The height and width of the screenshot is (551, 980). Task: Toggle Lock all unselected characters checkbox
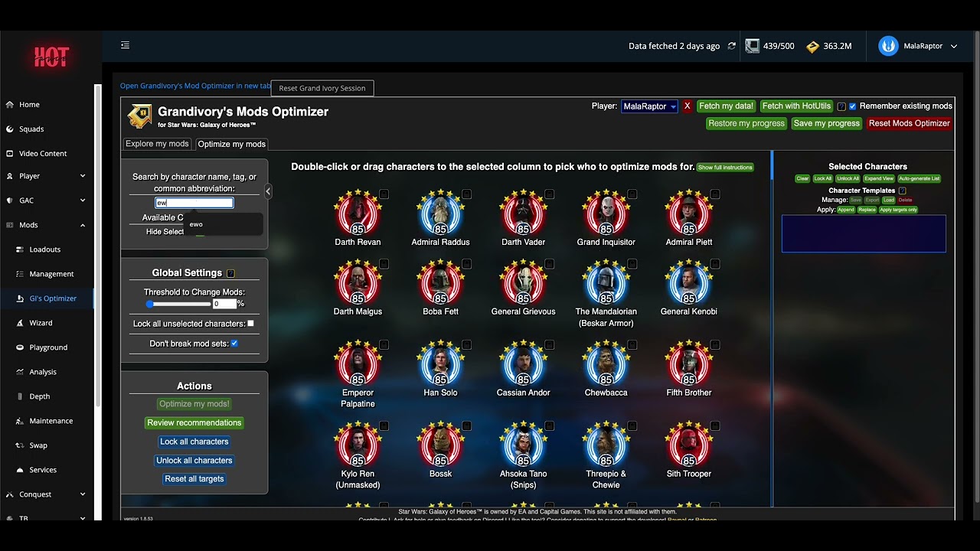pos(250,324)
